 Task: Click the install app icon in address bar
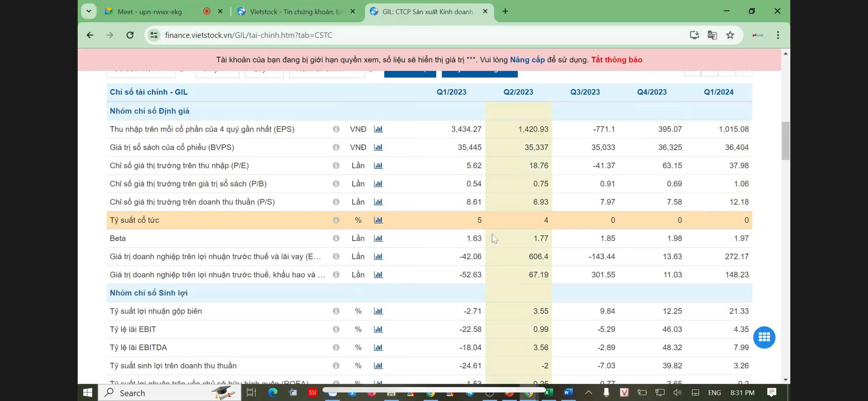point(694,35)
